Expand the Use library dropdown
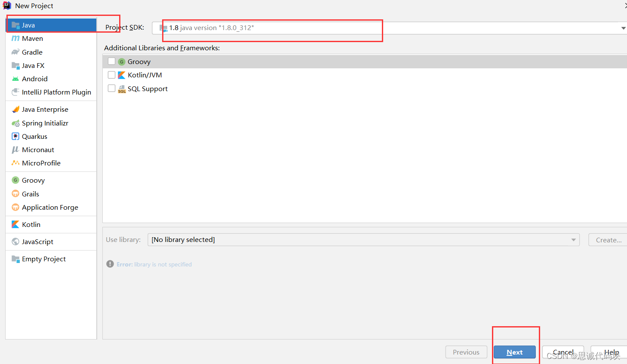Screen dimensions: 627x364 573,240
